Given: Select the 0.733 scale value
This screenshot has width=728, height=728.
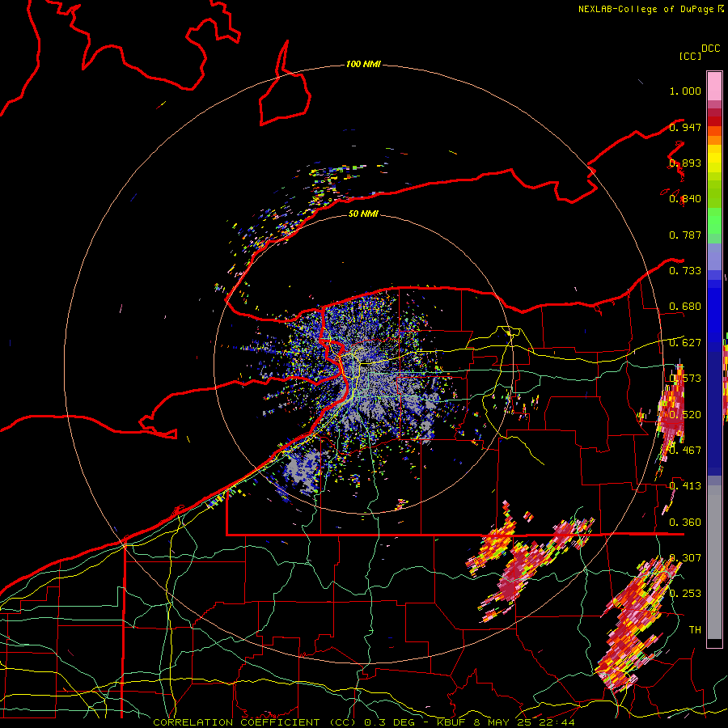Looking at the screenshot, I should coord(685,271).
